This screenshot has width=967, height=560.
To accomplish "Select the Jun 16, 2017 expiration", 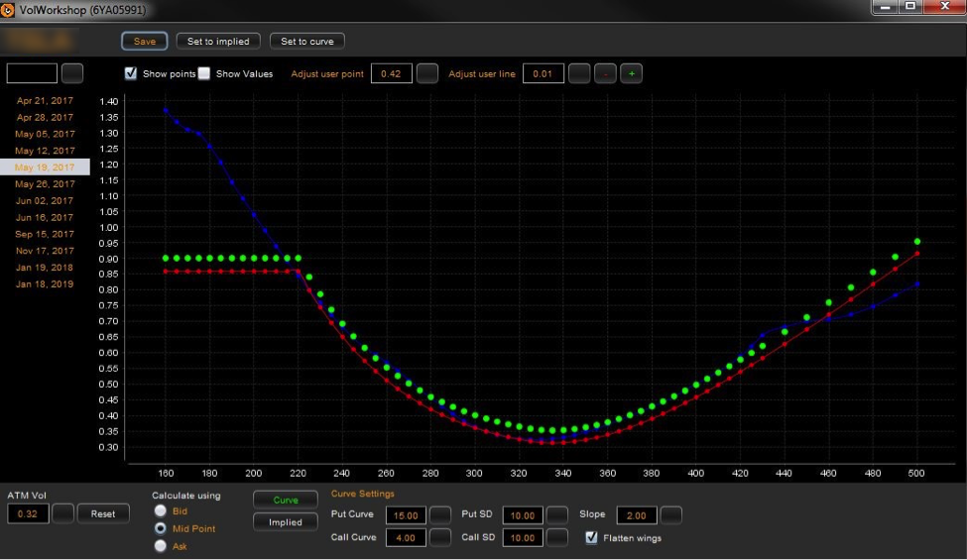I will click(x=45, y=217).
